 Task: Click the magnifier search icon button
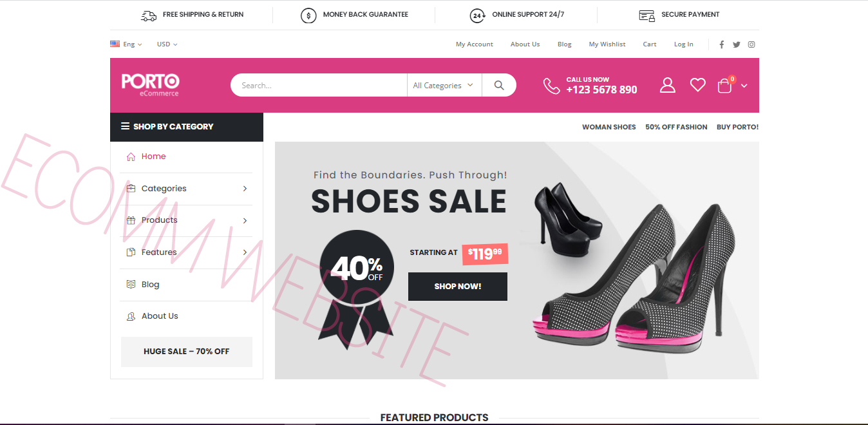pos(499,85)
